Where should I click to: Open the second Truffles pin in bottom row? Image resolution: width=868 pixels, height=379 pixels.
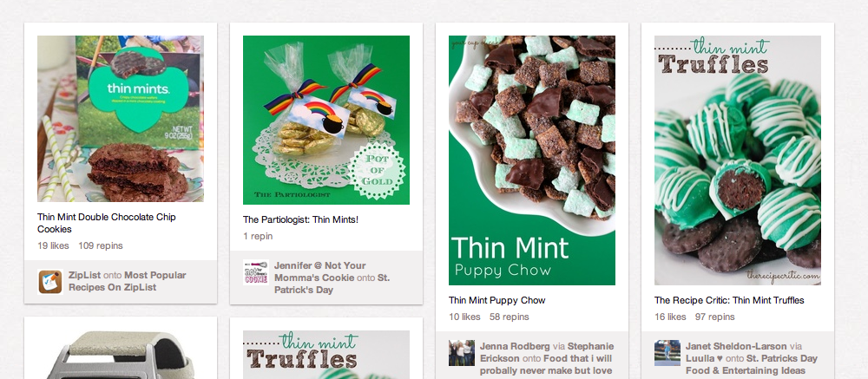point(326,355)
